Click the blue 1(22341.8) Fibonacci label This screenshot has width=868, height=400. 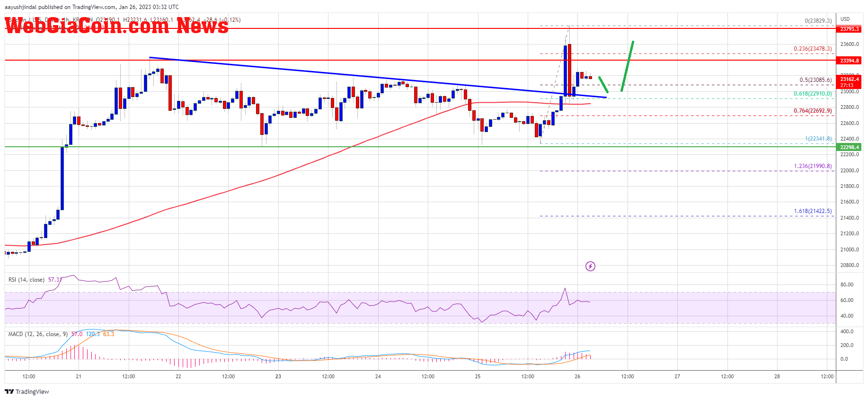click(818, 139)
